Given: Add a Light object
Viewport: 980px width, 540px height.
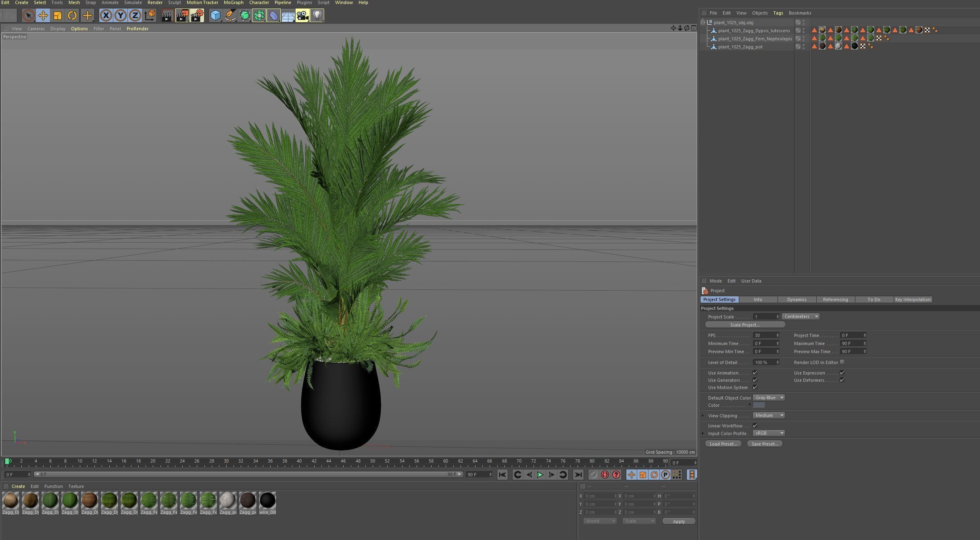Looking at the screenshot, I should (x=317, y=16).
